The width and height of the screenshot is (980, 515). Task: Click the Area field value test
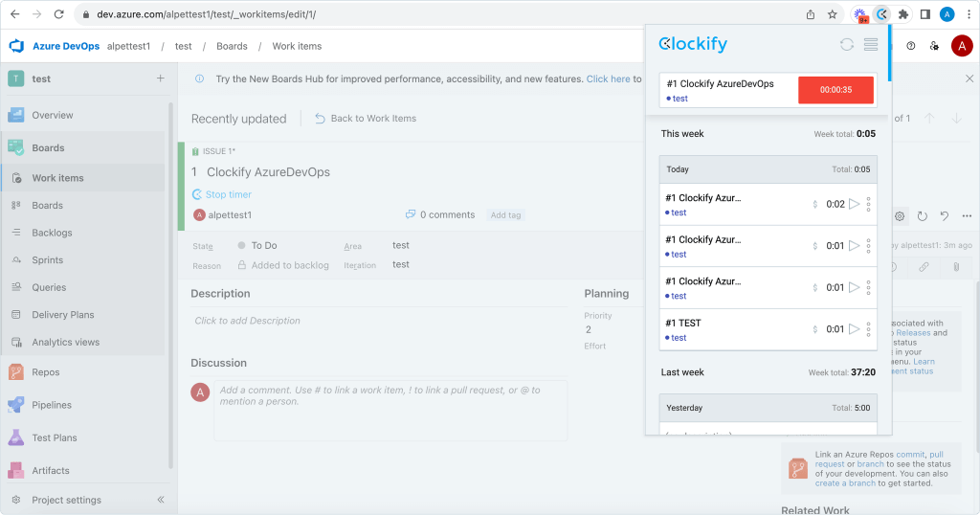point(401,245)
